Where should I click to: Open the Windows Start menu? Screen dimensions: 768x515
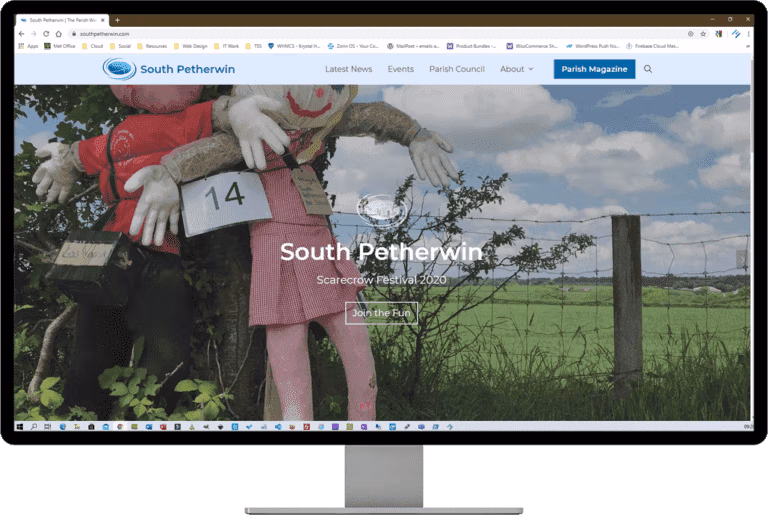pos(20,427)
